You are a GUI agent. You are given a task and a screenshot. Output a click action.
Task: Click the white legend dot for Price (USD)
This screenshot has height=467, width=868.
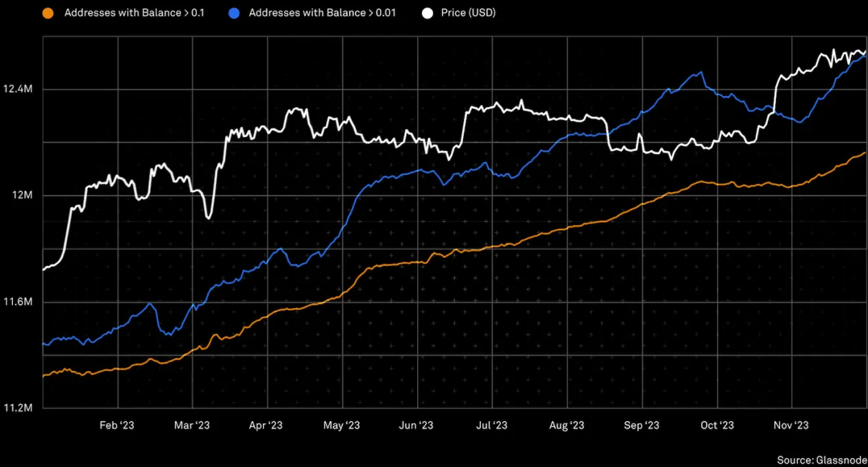tap(427, 12)
